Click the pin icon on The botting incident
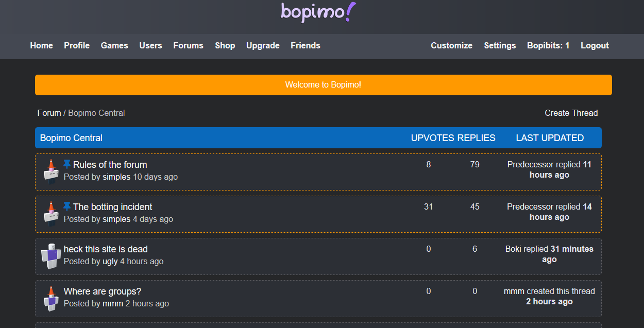Screen dimensions: 644x328 pos(67,206)
